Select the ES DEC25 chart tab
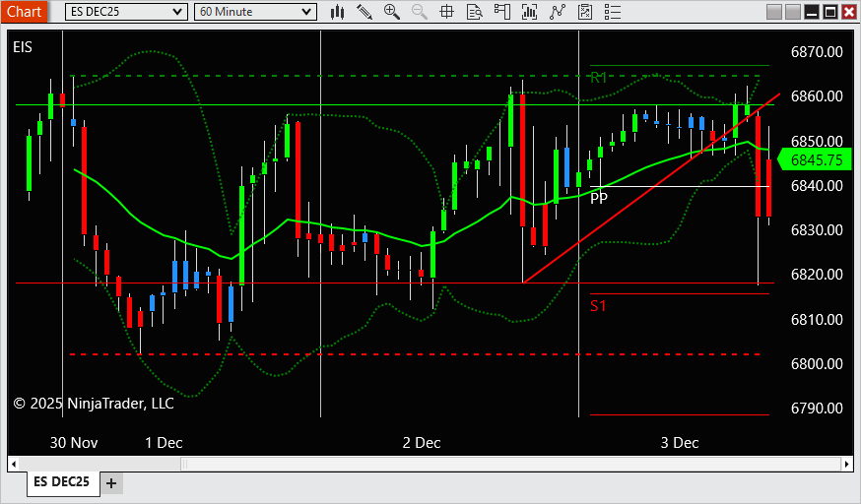The height and width of the screenshot is (504, 861). tap(61, 482)
